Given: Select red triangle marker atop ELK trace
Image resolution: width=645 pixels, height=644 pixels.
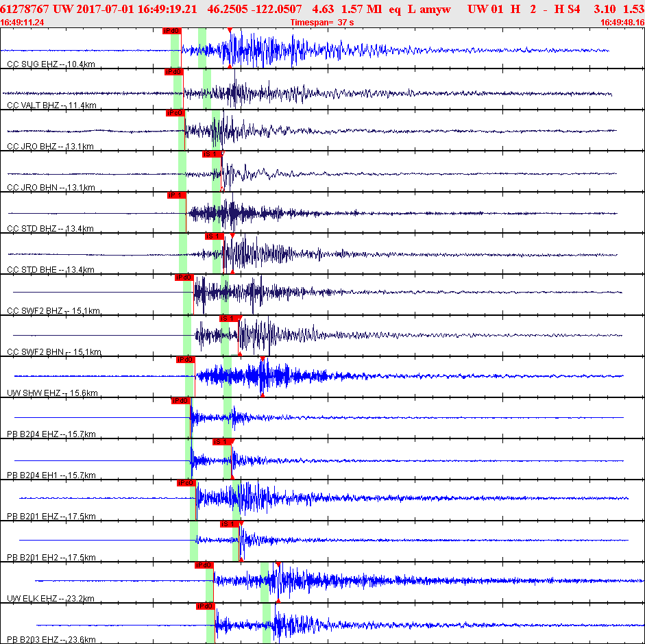Looking at the screenshot, I should 278,565.
